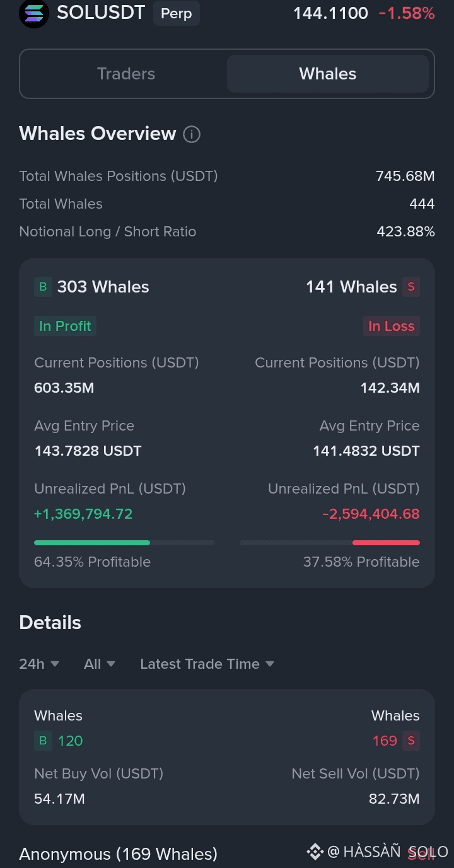This screenshot has width=454, height=868.
Task: Open the All filter dropdown
Action: coord(100,664)
